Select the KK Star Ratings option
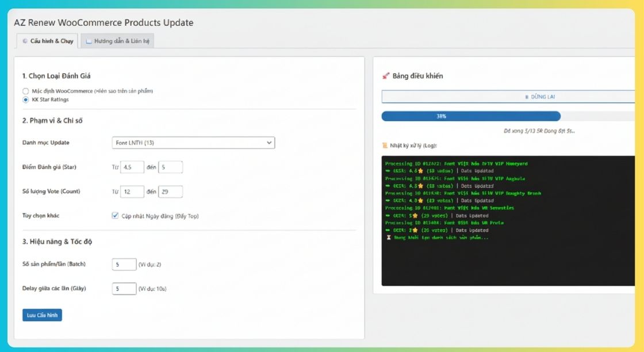644x352 pixels. [25, 100]
